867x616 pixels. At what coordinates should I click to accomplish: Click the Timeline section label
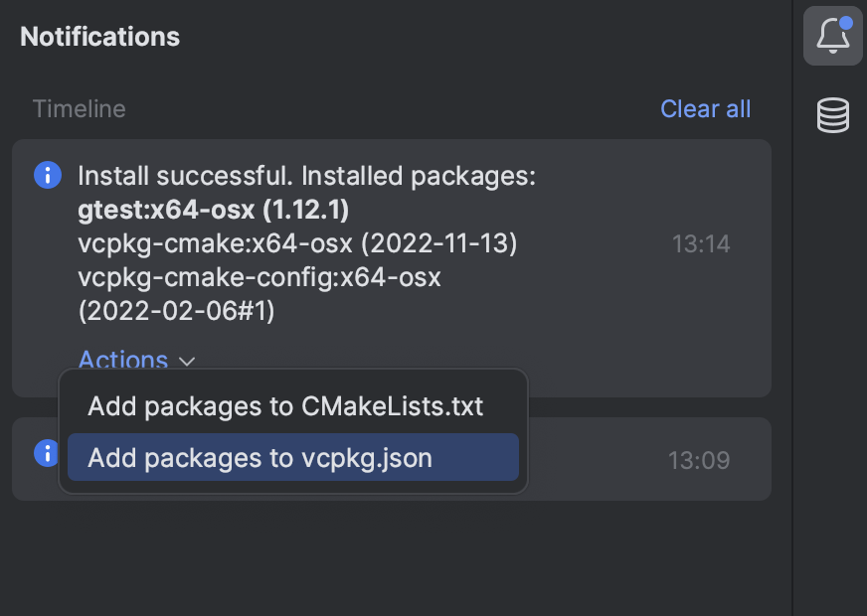pyautogui.click(x=79, y=108)
